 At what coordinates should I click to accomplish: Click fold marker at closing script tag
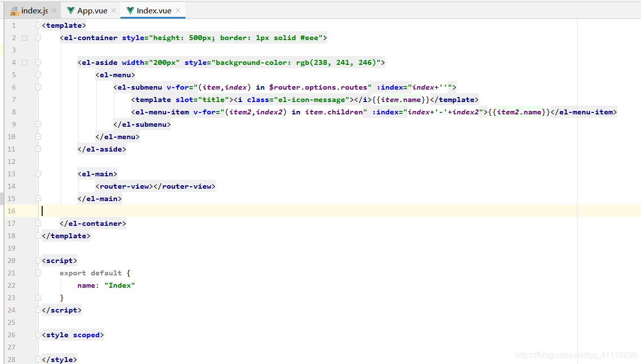(x=38, y=310)
